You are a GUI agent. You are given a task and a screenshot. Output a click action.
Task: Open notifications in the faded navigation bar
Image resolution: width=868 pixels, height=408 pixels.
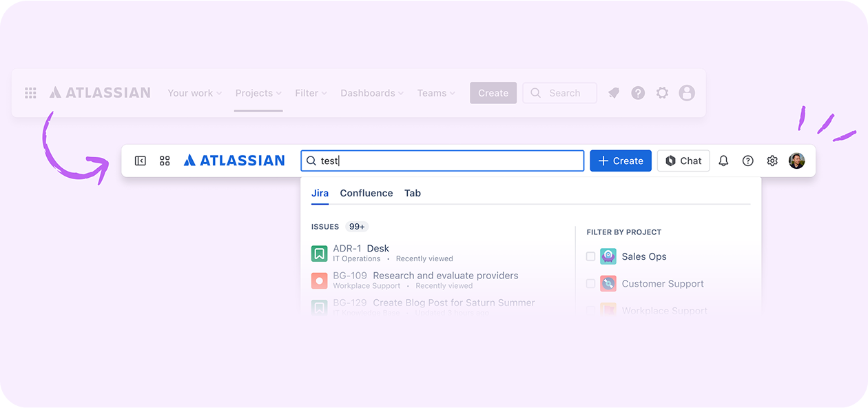[x=613, y=93]
